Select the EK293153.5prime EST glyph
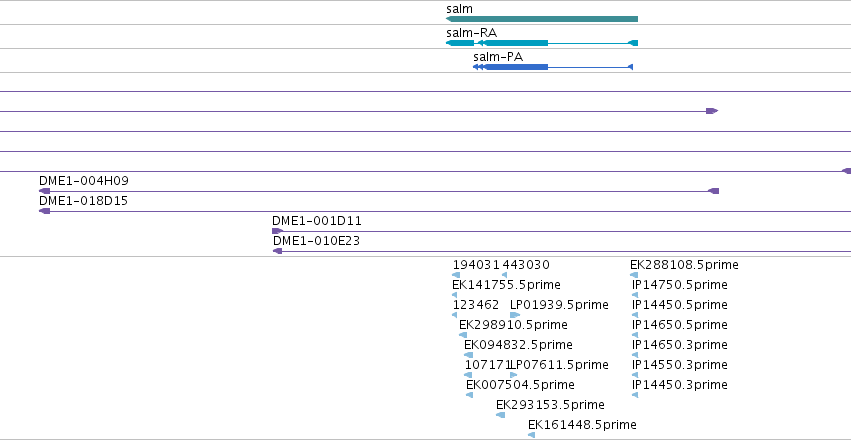Screen dimensions: 851x440 click(500, 415)
